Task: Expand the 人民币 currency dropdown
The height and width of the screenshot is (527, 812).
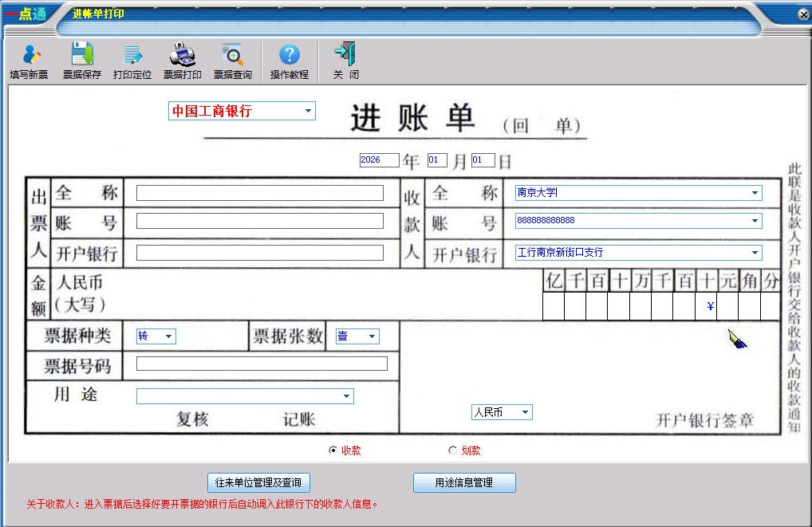Action: pyautogui.click(x=524, y=411)
